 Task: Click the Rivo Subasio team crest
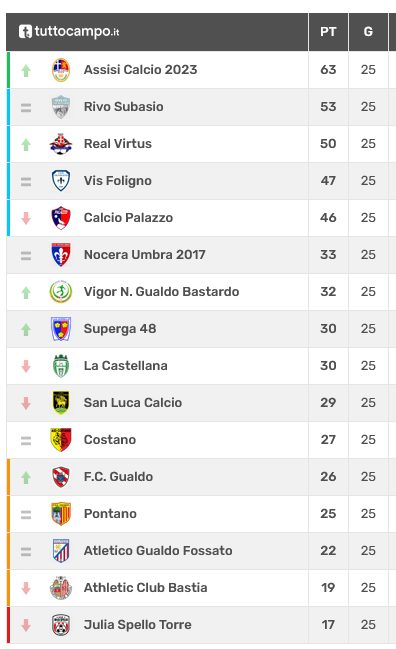pos(61,107)
